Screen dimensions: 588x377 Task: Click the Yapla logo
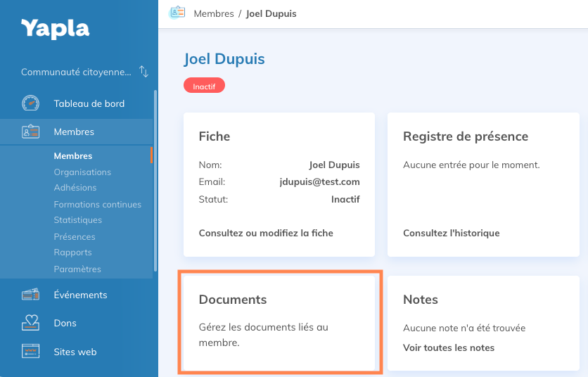(x=55, y=29)
